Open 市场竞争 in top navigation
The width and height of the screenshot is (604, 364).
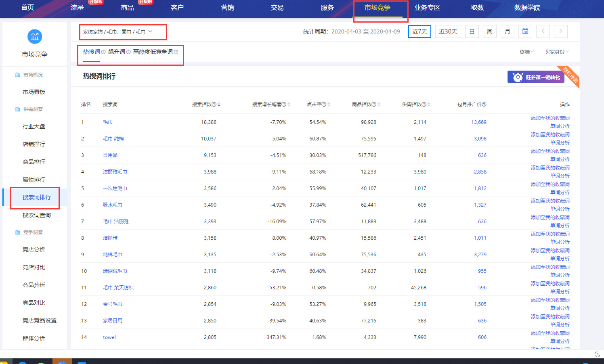click(x=377, y=8)
